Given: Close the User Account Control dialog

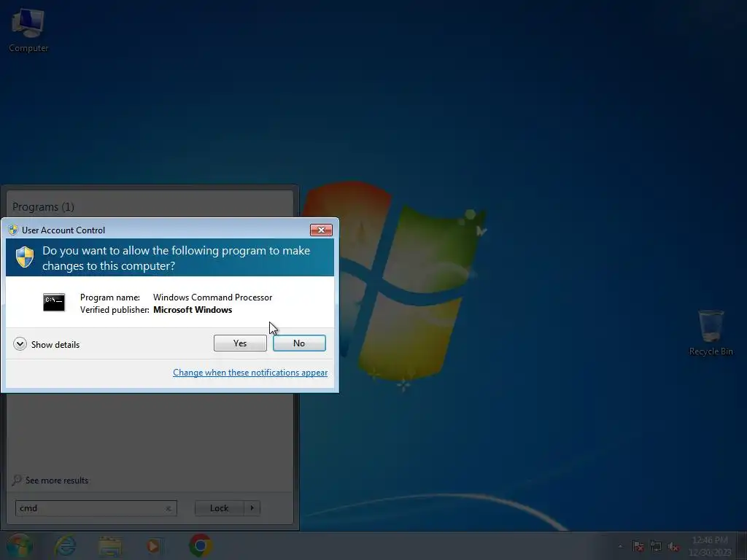Looking at the screenshot, I should (321, 230).
